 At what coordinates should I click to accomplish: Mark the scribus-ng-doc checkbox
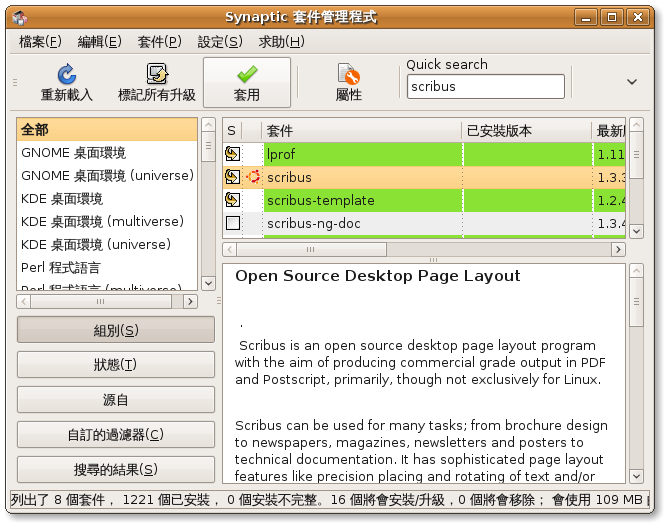pos(233,223)
